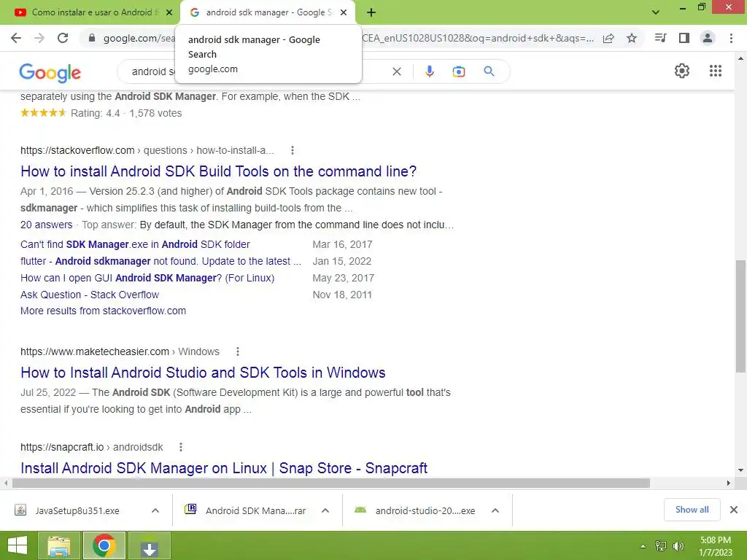Select the android sdk manager Google tab
Image resolution: width=747 pixels, height=560 pixels.
[x=268, y=12]
